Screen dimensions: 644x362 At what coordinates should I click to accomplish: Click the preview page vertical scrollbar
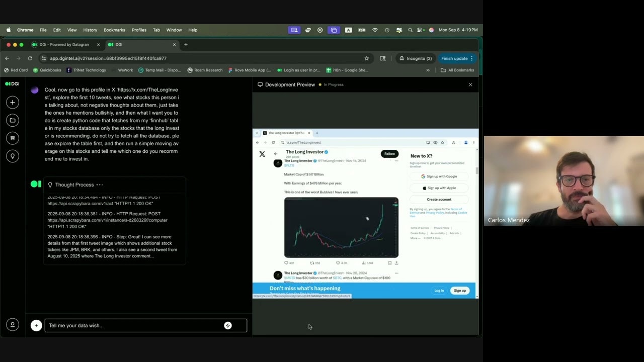[x=477, y=171]
